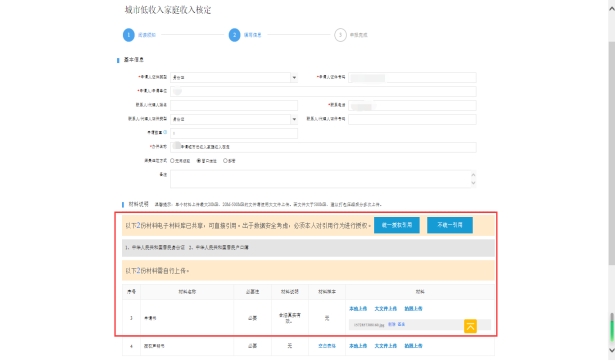Click the step 1 circle in progress bar
Image resolution: width=615 pixels, height=361 pixels.
[129, 35]
